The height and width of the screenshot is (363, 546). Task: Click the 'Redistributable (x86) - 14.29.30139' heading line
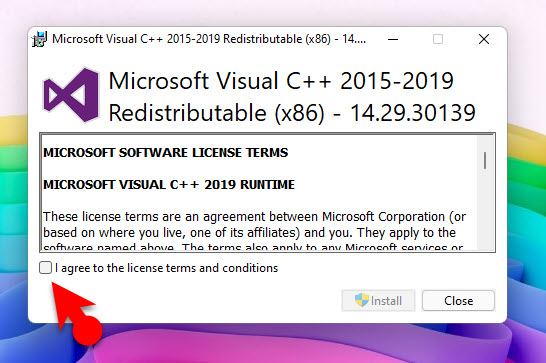(x=292, y=113)
